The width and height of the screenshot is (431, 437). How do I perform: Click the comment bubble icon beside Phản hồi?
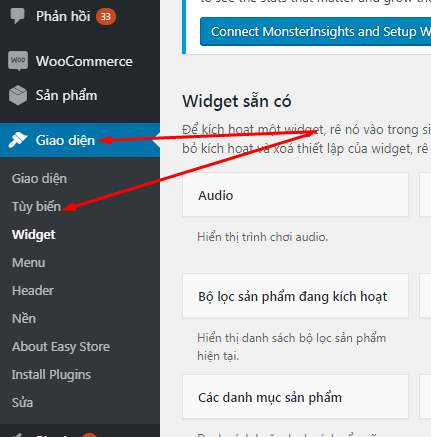point(18,16)
